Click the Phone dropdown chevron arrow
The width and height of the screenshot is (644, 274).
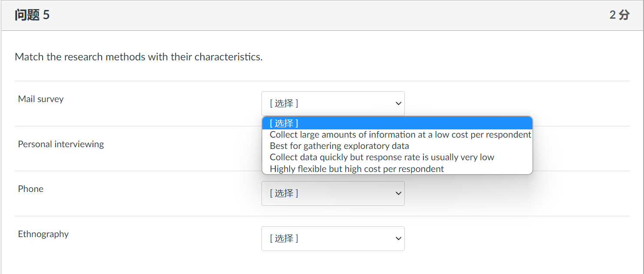coord(398,193)
